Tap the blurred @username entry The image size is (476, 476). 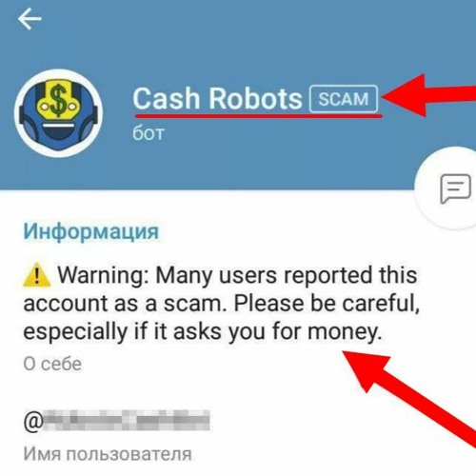(x=117, y=420)
